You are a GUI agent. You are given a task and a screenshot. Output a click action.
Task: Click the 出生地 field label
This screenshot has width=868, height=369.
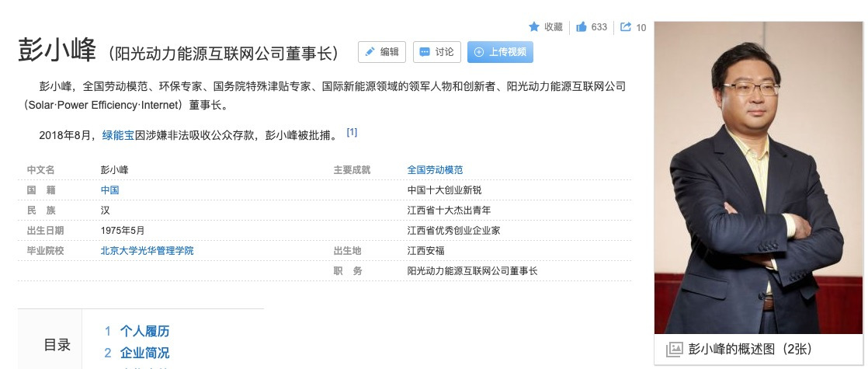click(347, 250)
